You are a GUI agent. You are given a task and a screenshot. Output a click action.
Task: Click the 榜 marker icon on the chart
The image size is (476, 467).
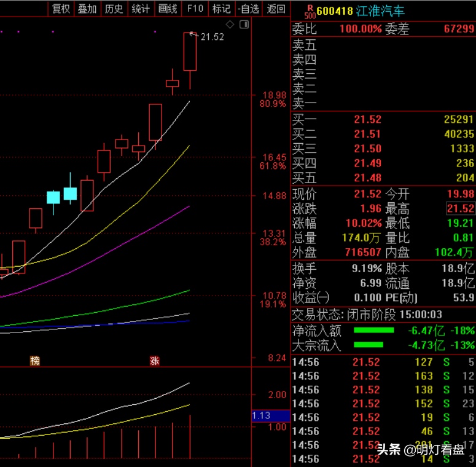click(x=35, y=361)
